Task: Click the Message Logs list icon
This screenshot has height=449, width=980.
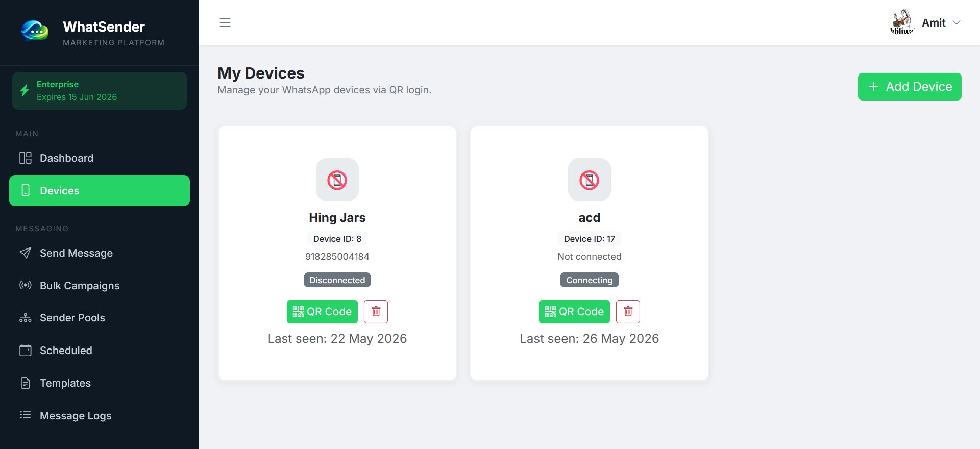Action: point(26,415)
